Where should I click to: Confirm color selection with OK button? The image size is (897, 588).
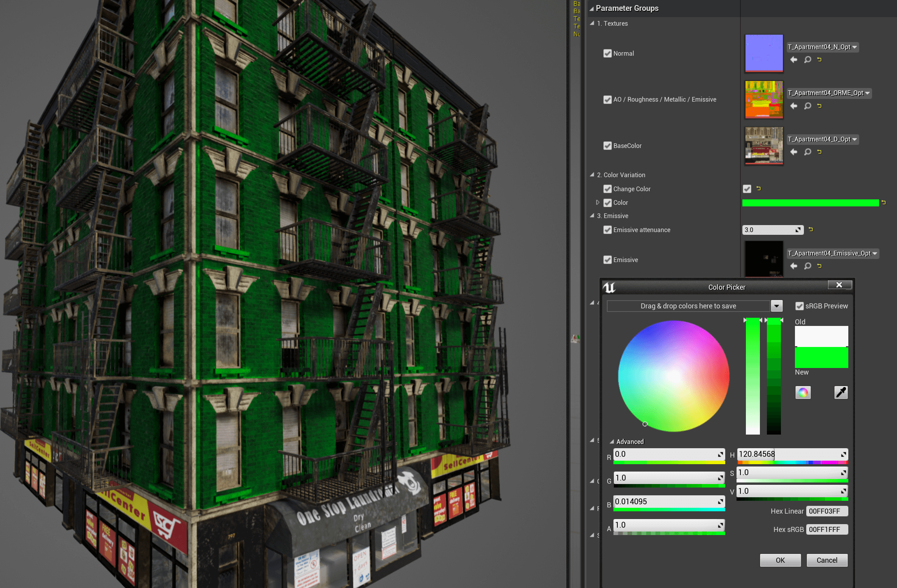[x=780, y=560]
